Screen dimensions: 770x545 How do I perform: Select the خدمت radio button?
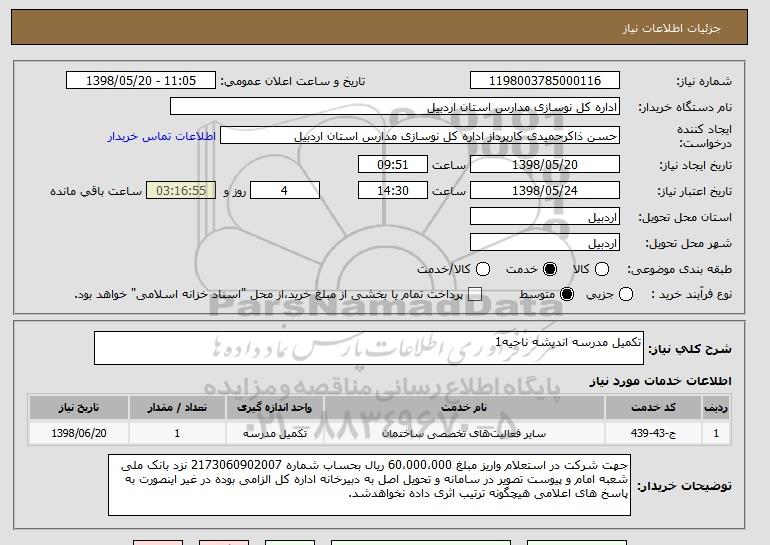coord(550,269)
